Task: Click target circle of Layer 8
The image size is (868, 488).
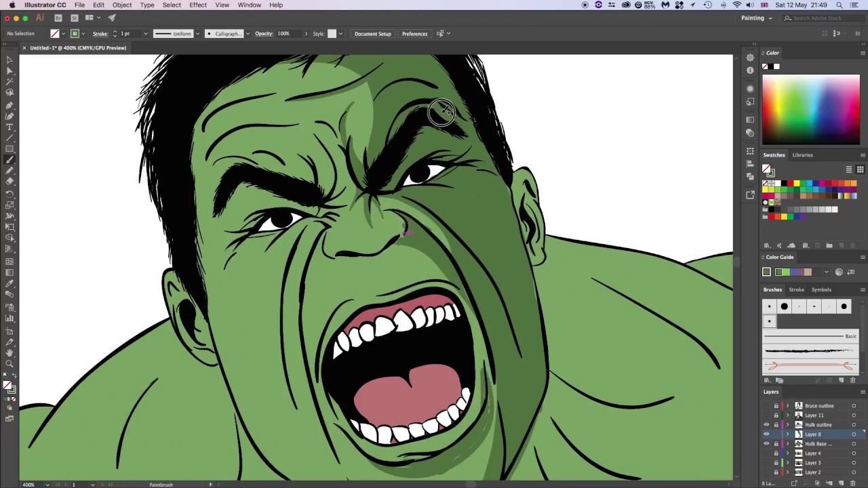Action: 854,434
